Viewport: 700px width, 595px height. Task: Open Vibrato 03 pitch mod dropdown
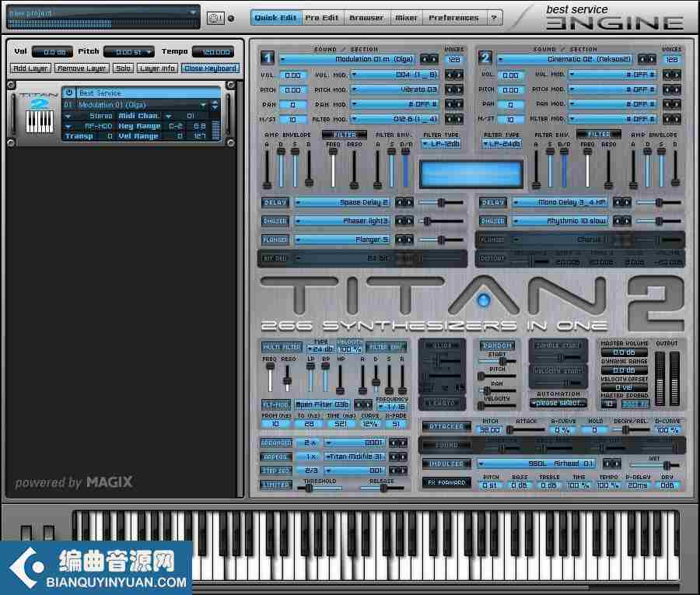click(x=395, y=89)
